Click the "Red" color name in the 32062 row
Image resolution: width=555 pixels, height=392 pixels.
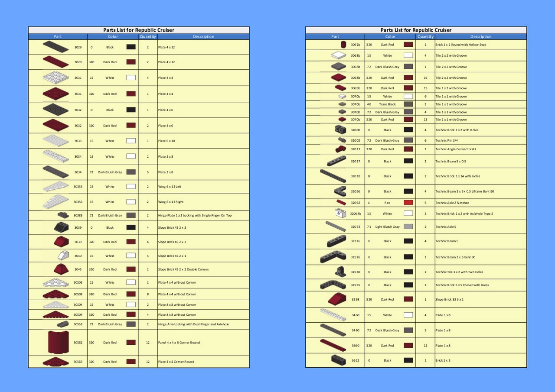(x=388, y=202)
